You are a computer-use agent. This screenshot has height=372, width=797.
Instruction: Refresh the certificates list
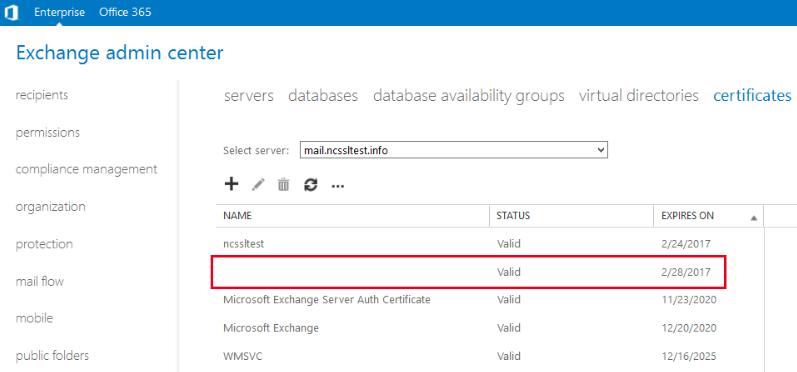311,185
